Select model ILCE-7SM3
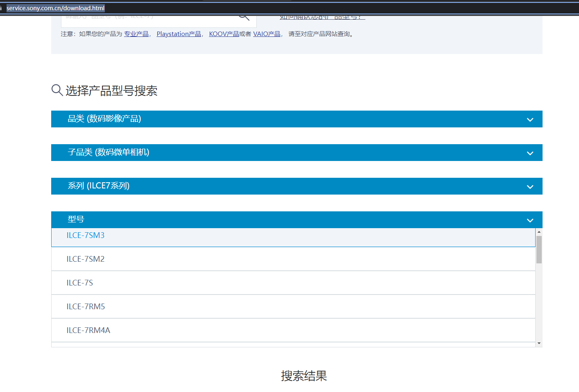This screenshot has height=392, width=579. 293,237
